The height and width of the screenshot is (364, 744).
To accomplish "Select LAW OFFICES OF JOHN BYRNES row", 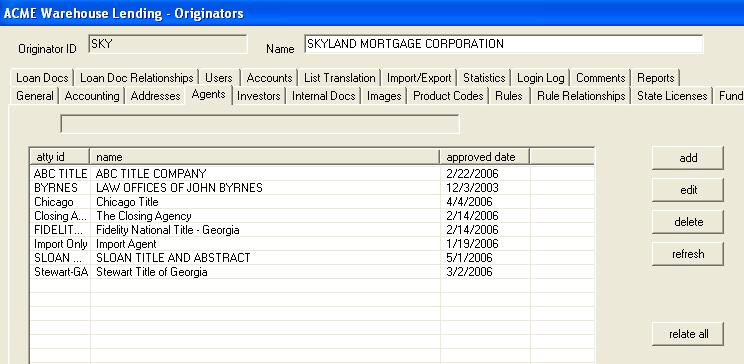I will (x=312, y=188).
